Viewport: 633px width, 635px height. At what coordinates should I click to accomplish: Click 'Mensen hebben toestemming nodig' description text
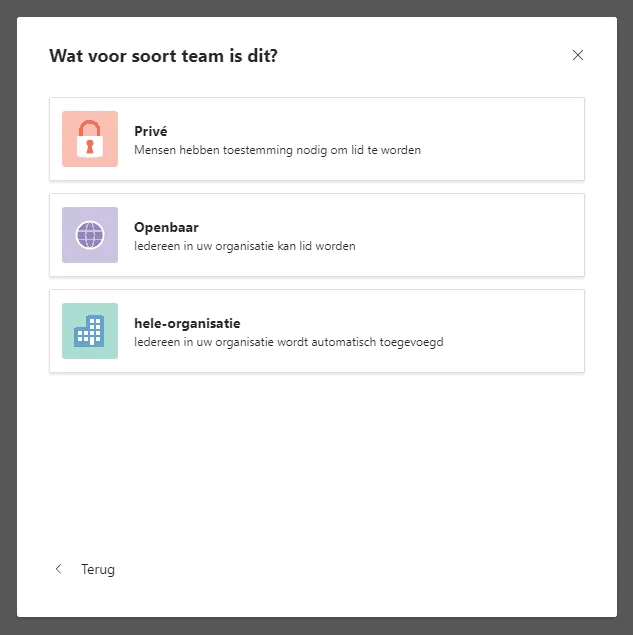277,150
